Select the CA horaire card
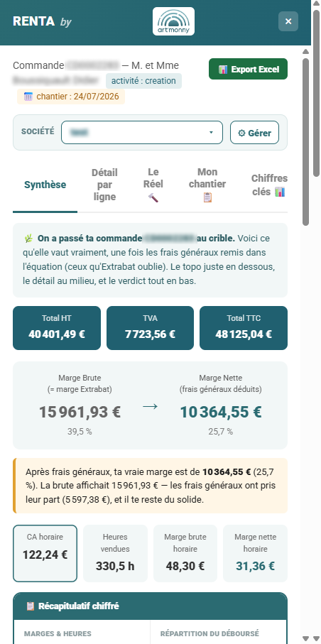 45,553
